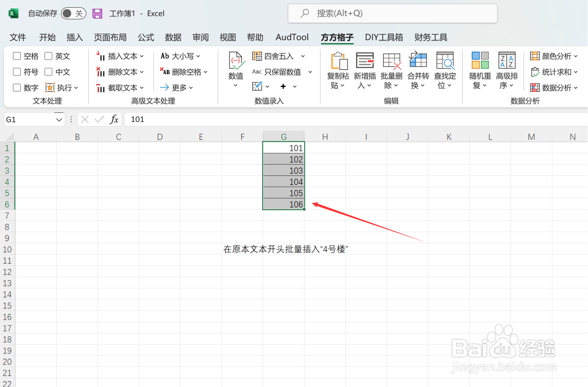Check the 数字 checkbox
588x387 pixels.
[x=17, y=88]
